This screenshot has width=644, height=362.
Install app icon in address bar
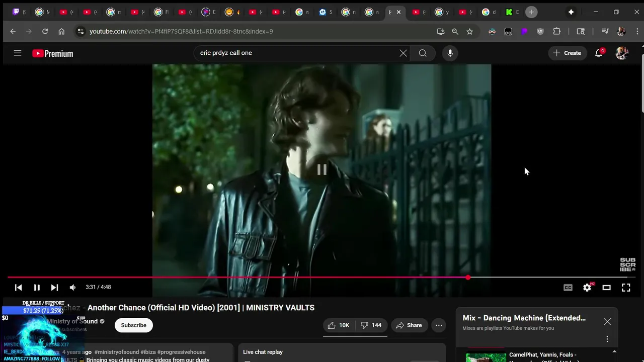point(441,31)
